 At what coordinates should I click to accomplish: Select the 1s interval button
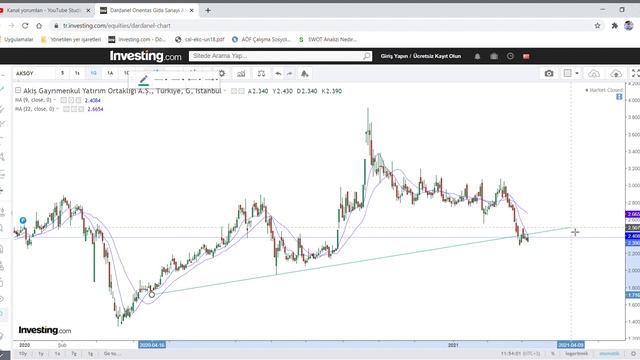tap(77, 73)
